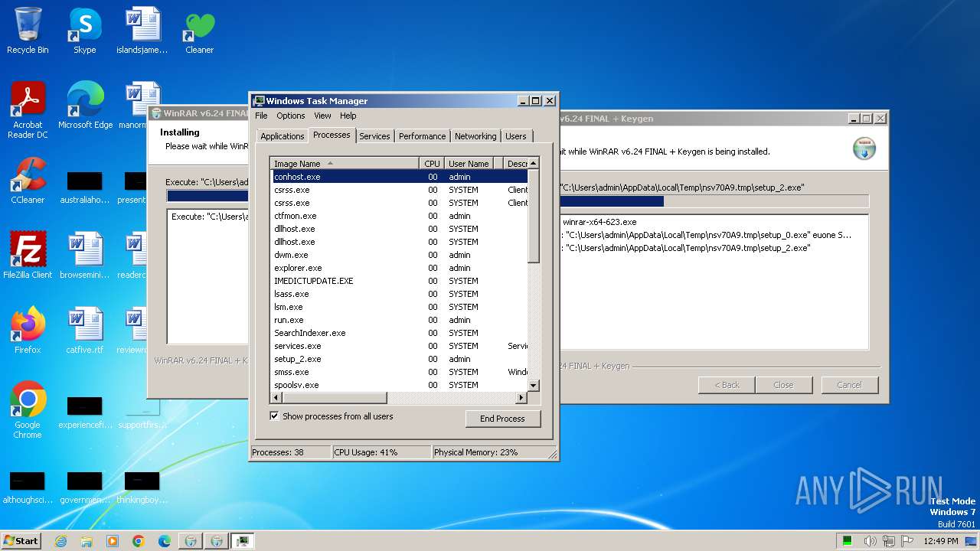
Task: Select the explorer.exe process row
Action: coord(400,268)
